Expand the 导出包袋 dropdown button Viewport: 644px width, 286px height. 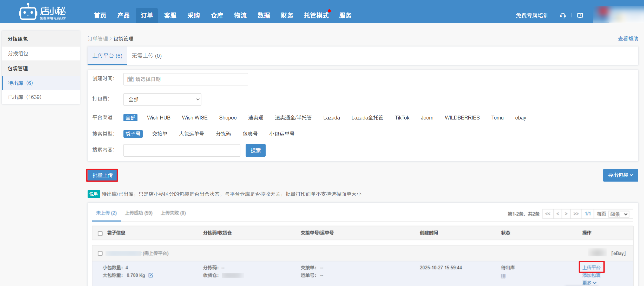pos(620,175)
